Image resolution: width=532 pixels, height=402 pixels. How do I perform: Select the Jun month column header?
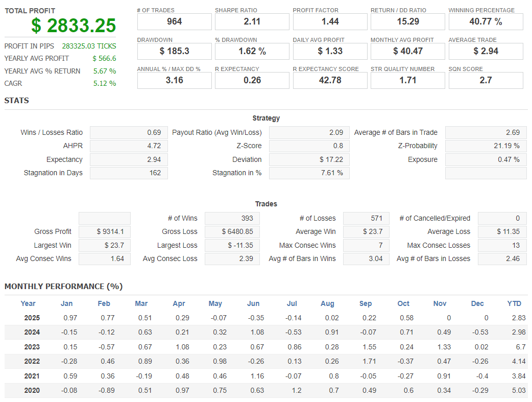pos(253,303)
